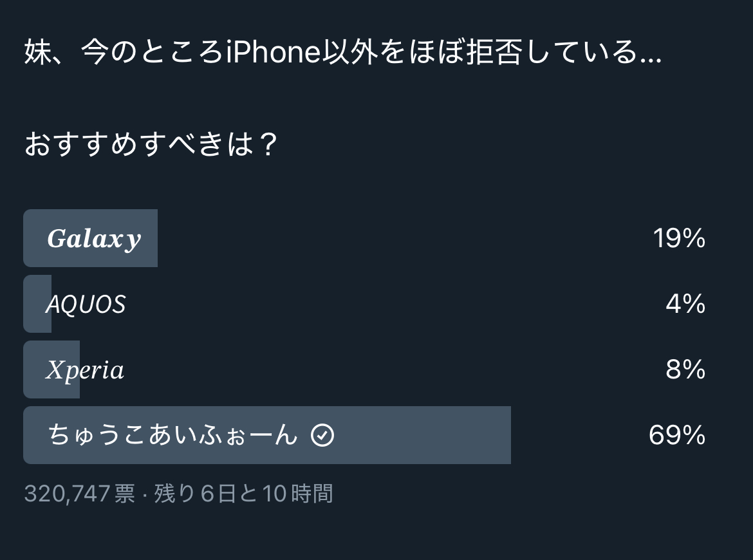Click the ちゅうこあいふぉーん label text

[x=173, y=435]
